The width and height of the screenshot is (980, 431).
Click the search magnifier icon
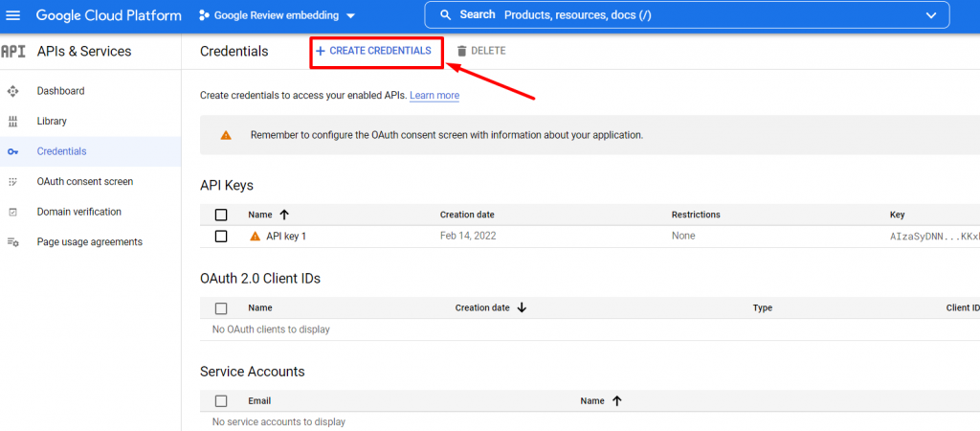coord(446,15)
